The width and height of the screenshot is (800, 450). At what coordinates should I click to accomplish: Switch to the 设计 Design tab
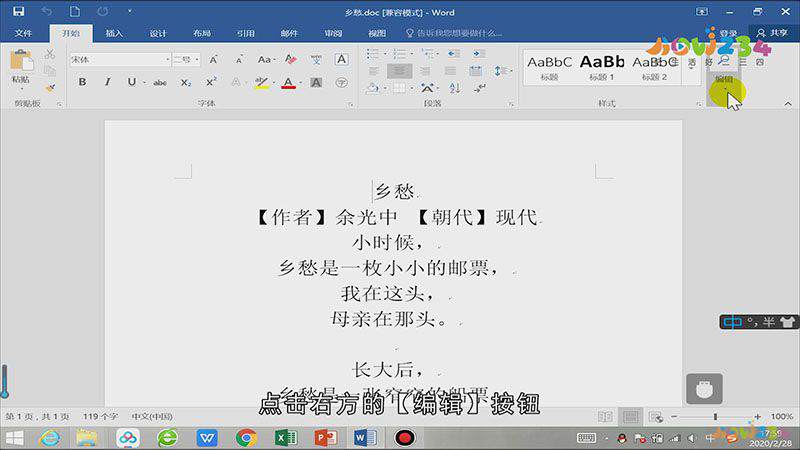158,33
